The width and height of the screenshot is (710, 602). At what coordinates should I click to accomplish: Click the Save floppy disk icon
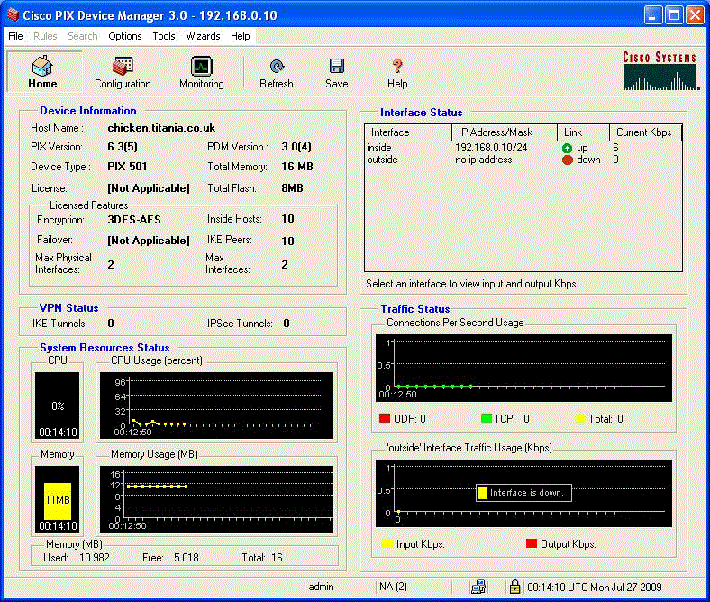tap(336, 67)
